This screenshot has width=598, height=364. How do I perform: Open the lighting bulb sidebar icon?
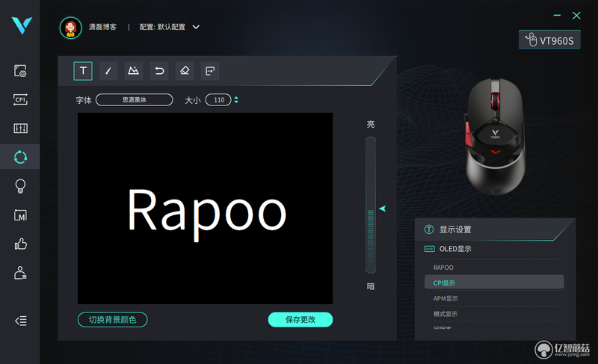(x=20, y=186)
